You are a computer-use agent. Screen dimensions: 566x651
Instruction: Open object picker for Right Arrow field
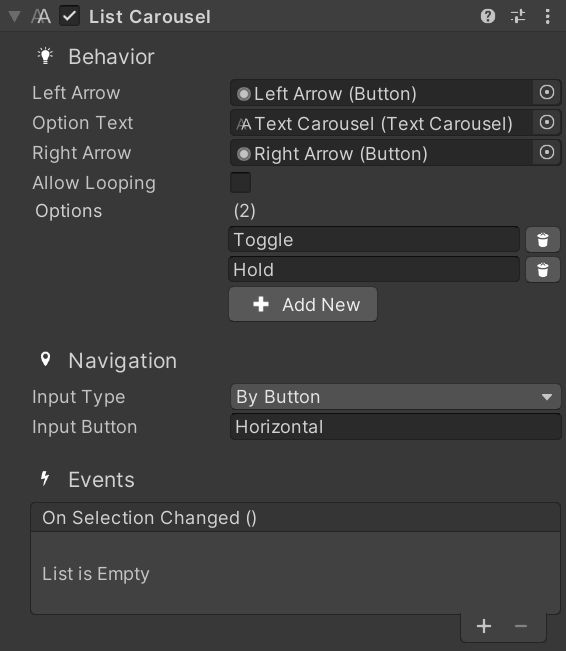coord(547,152)
